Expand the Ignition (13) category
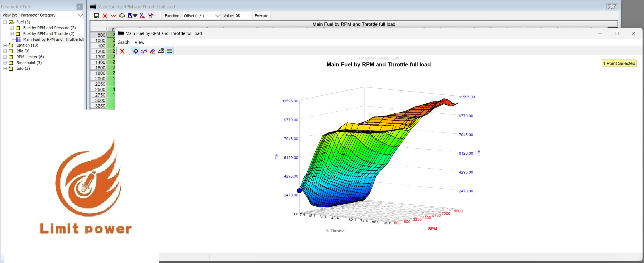Viewport: 644px width, 263px height. [x=5, y=45]
